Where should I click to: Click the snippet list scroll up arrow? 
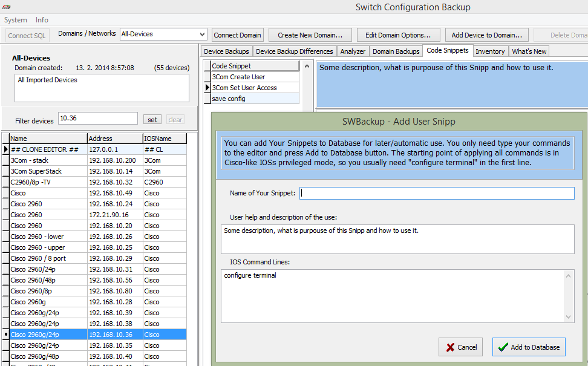point(307,66)
